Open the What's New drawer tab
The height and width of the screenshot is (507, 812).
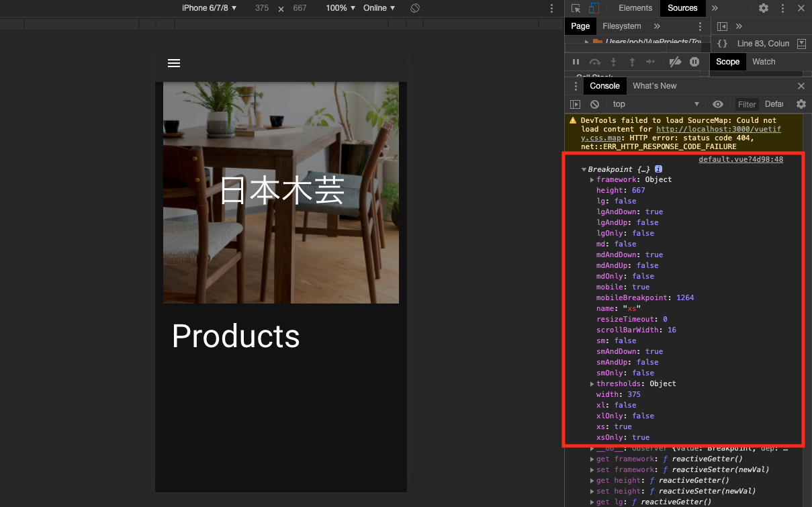click(x=654, y=86)
